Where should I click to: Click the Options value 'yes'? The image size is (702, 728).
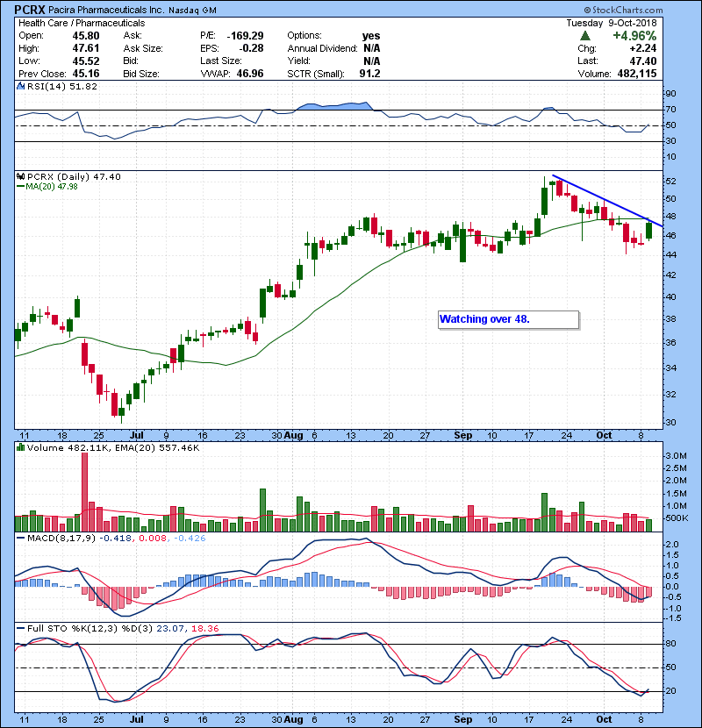coord(371,36)
